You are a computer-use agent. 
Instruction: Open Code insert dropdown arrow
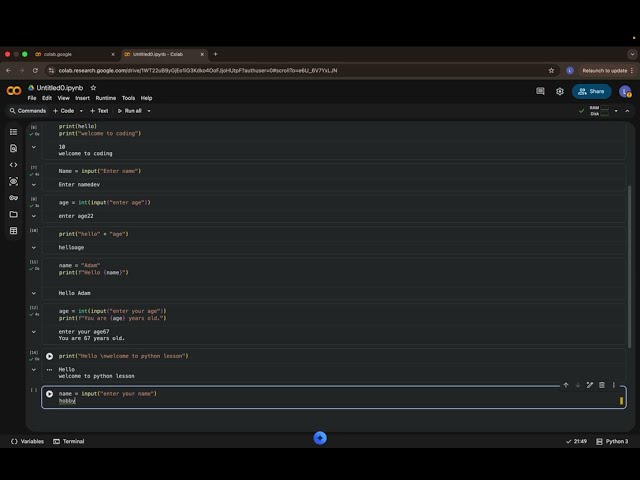[x=81, y=111]
